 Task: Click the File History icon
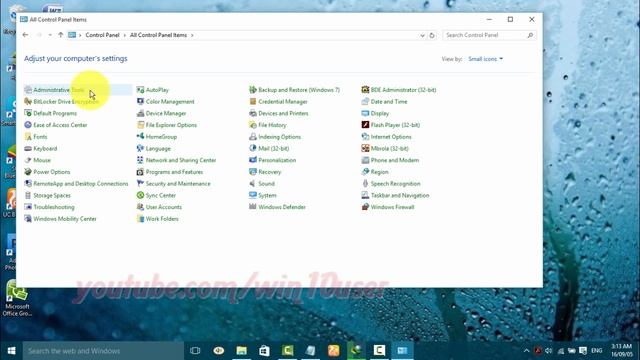pos(253,125)
